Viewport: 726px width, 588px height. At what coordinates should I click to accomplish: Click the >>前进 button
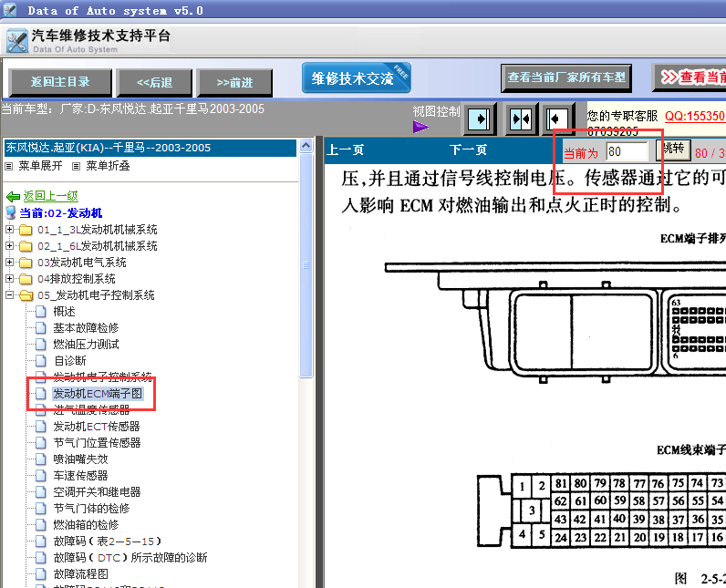[234, 83]
